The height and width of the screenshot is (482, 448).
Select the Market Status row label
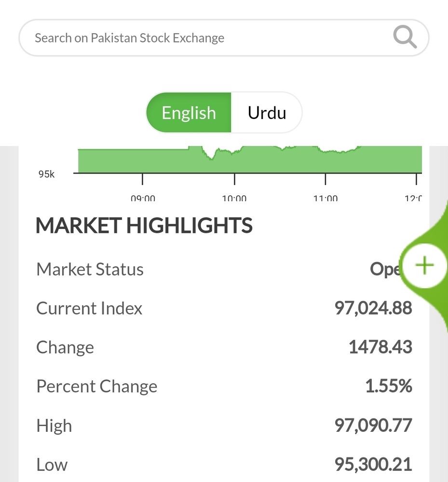(x=90, y=269)
